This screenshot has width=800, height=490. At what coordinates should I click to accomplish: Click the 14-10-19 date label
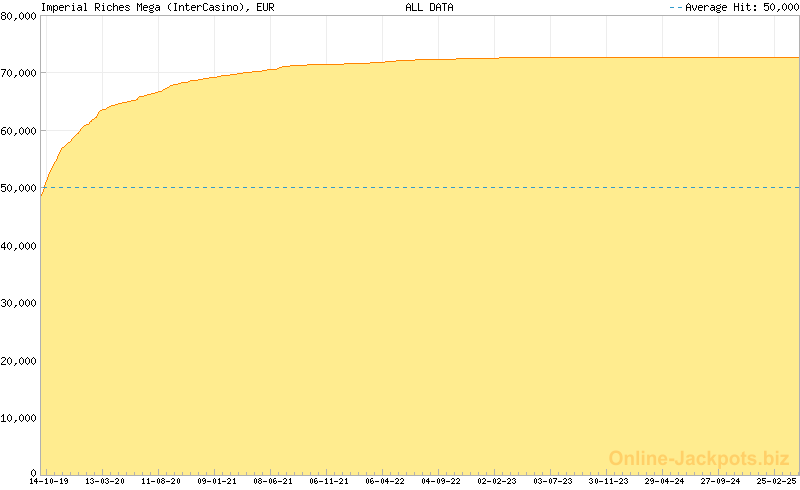[x=48, y=481]
